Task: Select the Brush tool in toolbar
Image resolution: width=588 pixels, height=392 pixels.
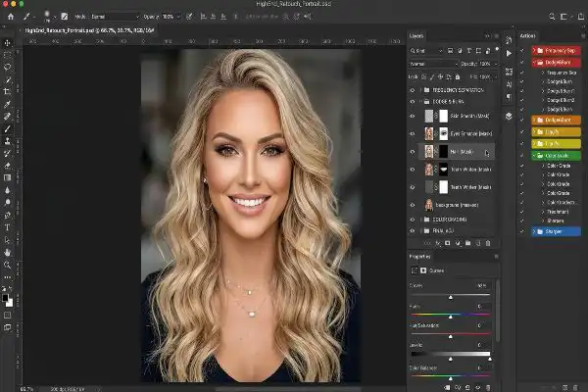Action: click(x=7, y=128)
